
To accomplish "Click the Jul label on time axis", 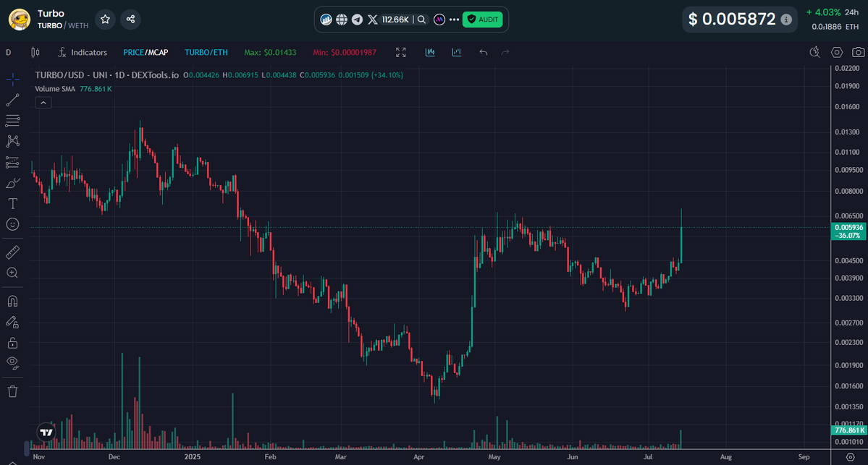I will (x=648, y=457).
